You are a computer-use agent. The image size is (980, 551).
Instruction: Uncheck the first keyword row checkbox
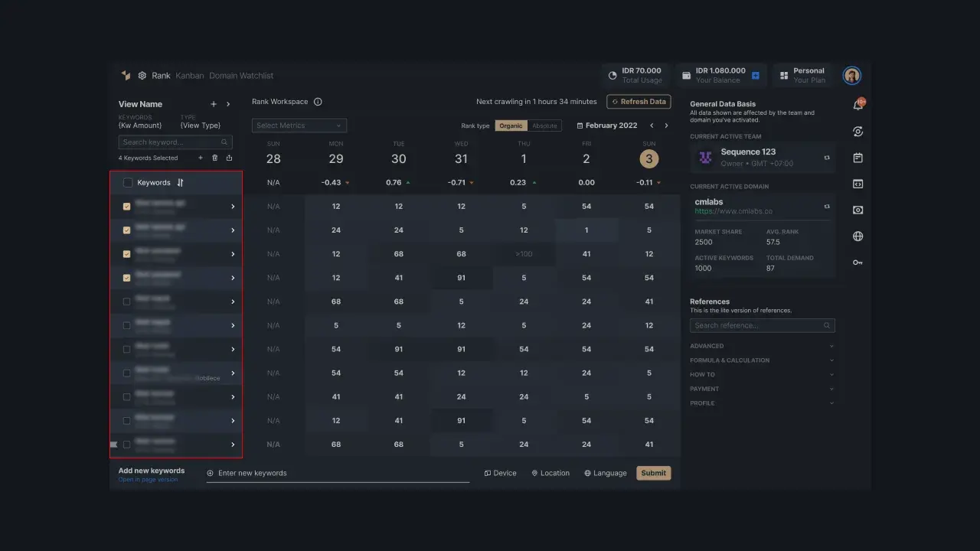point(127,207)
